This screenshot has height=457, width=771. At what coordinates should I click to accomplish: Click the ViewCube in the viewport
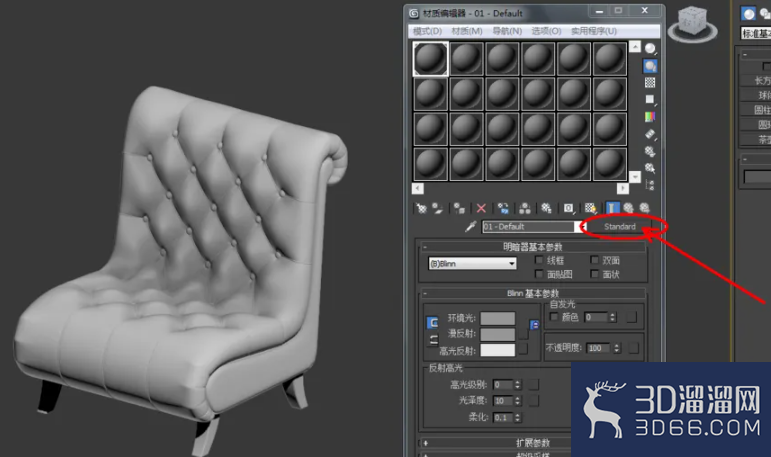(692, 24)
